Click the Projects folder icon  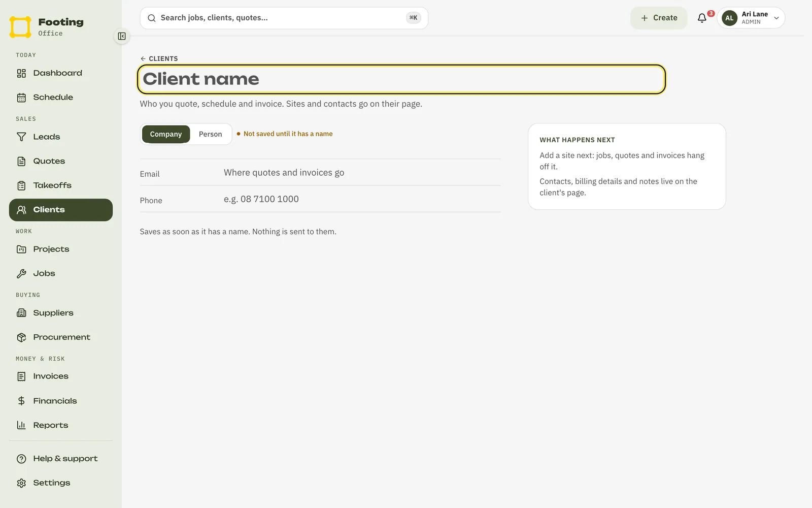point(21,249)
